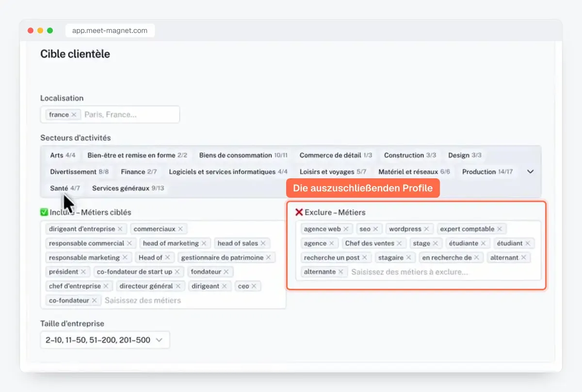The width and height of the screenshot is (582, 392).
Task: Select Bien-être et remise en forme sector
Action: 137,156
